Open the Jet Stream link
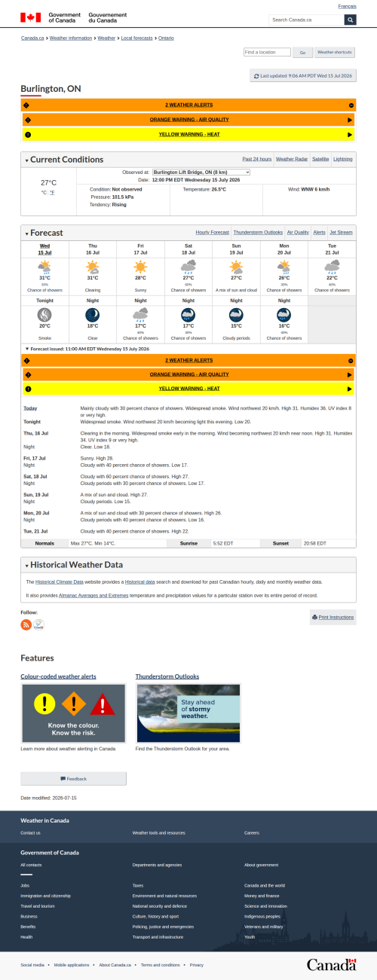 pos(341,233)
